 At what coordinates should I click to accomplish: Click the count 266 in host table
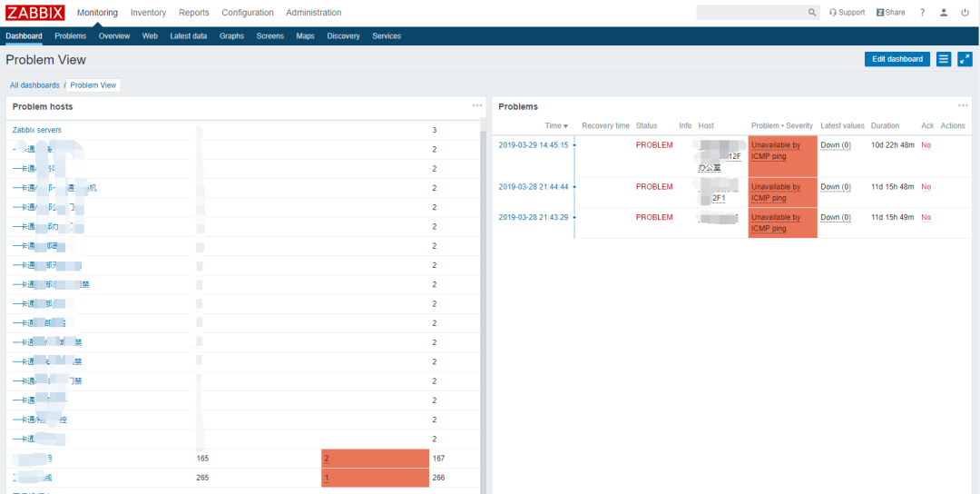[438, 478]
